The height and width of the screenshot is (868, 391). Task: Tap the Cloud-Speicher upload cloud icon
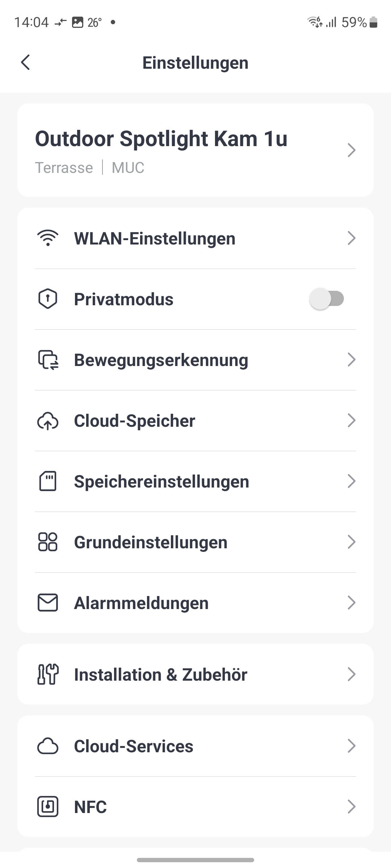pyautogui.click(x=48, y=421)
